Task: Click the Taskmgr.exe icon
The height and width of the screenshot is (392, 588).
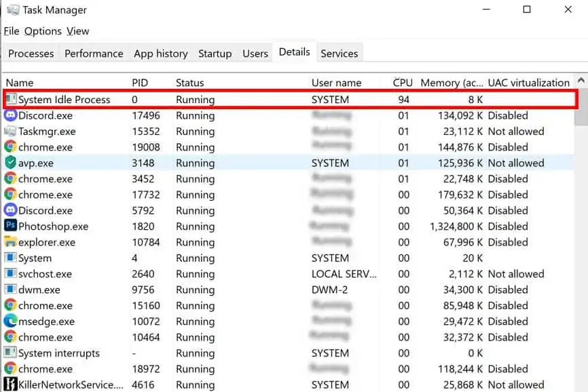Action: [8, 132]
